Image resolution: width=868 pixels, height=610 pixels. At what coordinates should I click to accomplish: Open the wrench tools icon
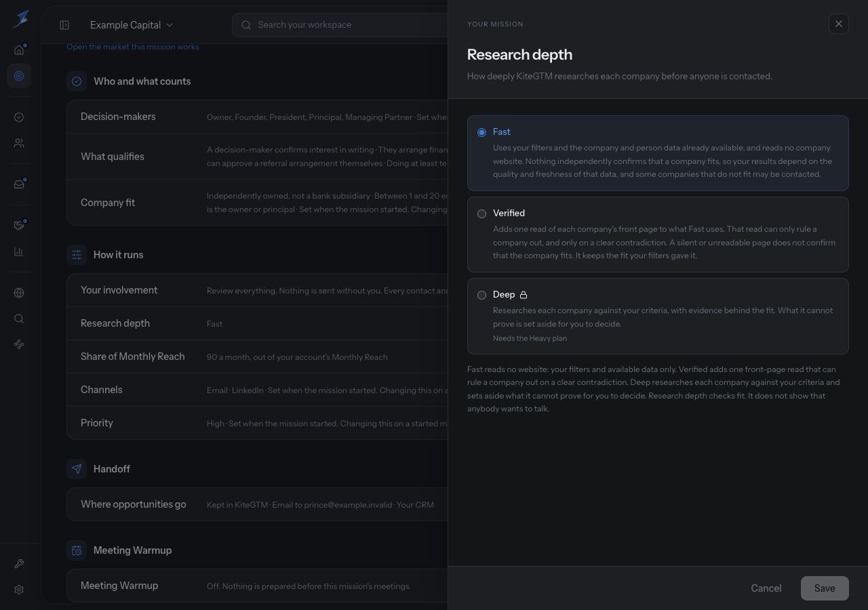point(19,564)
